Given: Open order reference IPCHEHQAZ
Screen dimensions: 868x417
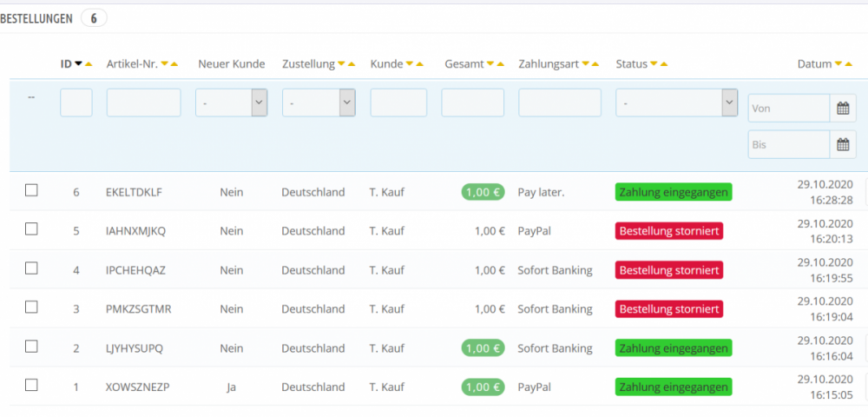Looking at the screenshot, I should tap(135, 270).
